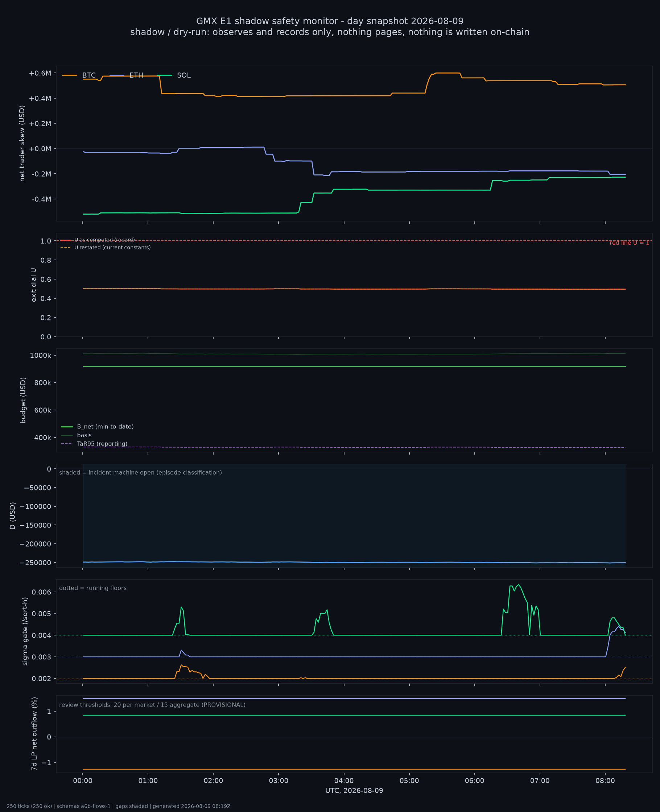The image size is (660, 812).
Task: Click the '−50000' tick label
Action: [37, 488]
